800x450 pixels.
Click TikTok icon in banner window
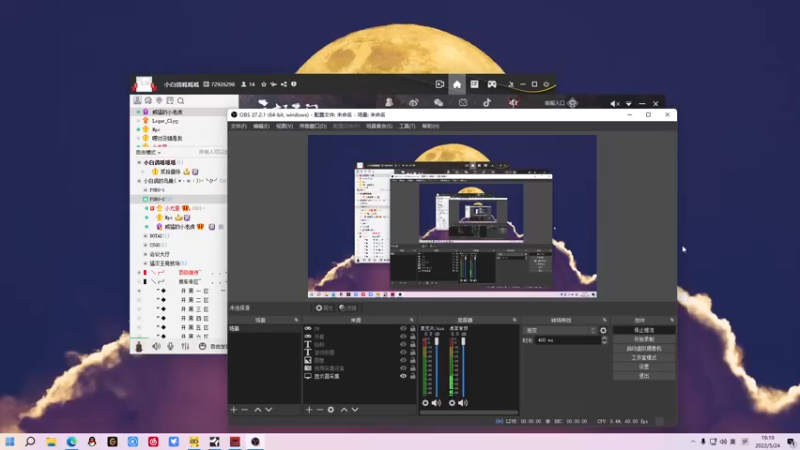[487, 103]
